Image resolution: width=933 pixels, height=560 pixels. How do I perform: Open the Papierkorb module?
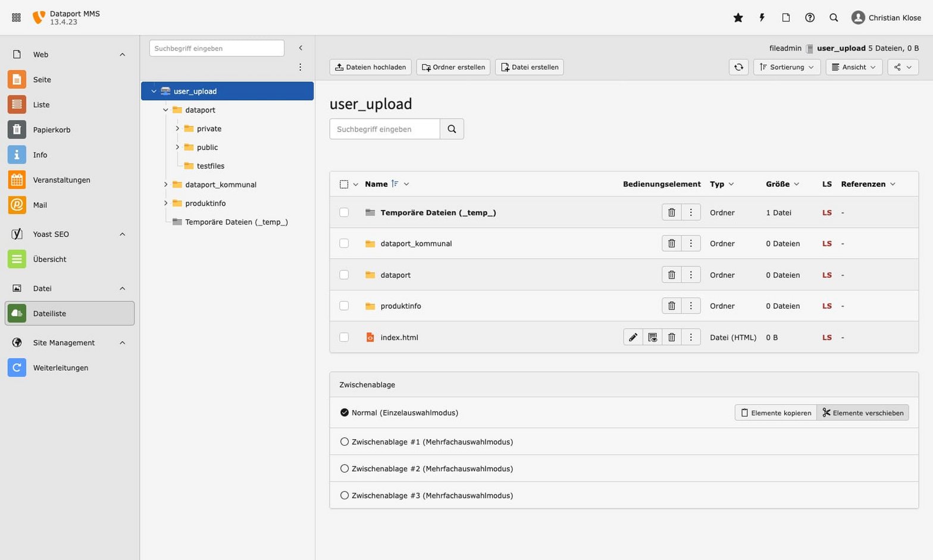click(51, 130)
